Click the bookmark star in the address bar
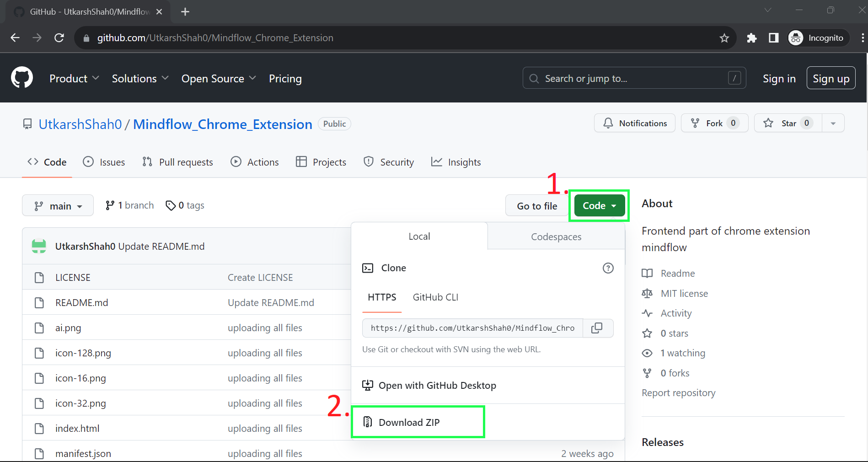Image resolution: width=868 pixels, height=462 pixels. click(x=724, y=38)
